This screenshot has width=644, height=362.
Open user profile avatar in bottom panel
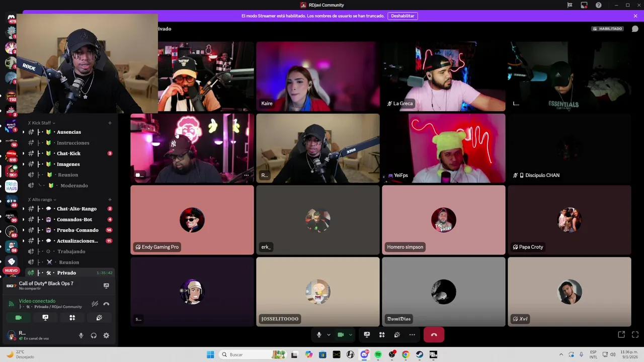(12, 335)
